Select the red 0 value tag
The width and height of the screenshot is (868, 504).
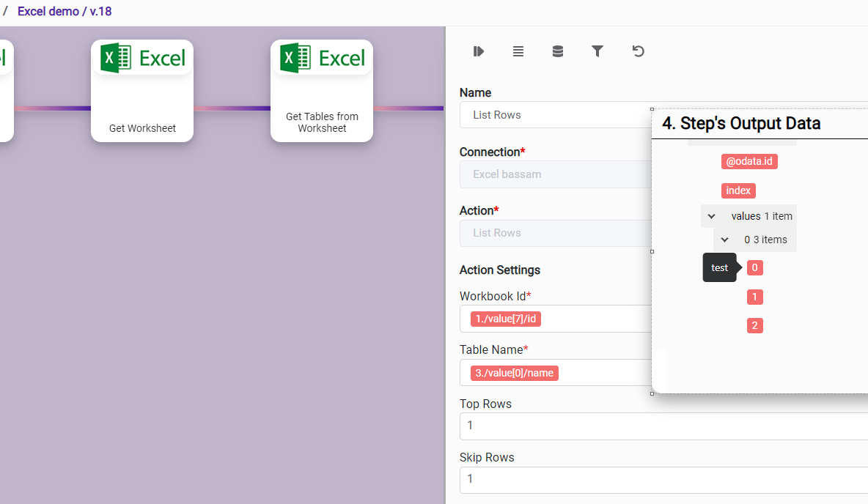tap(754, 267)
